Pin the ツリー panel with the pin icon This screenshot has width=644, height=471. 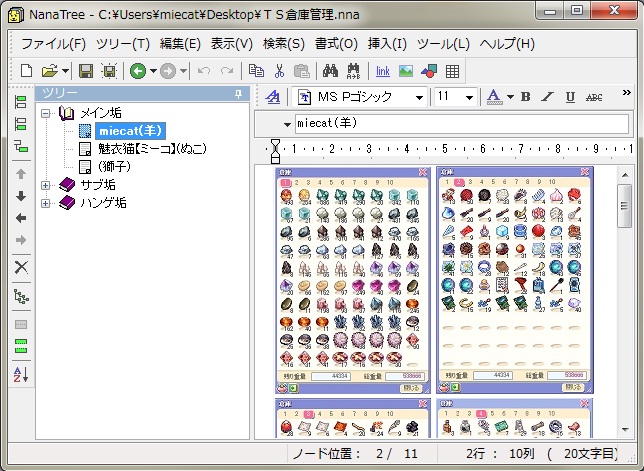238,94
